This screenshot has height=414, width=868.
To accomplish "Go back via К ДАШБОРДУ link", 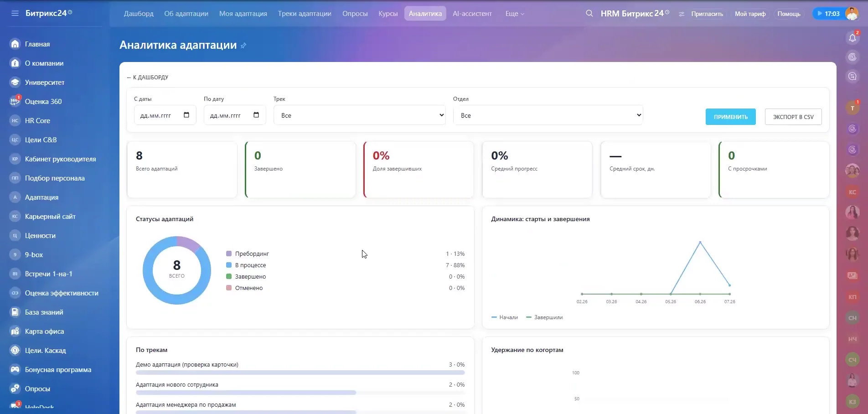I will pyautogui.click(x=148, y=78).
